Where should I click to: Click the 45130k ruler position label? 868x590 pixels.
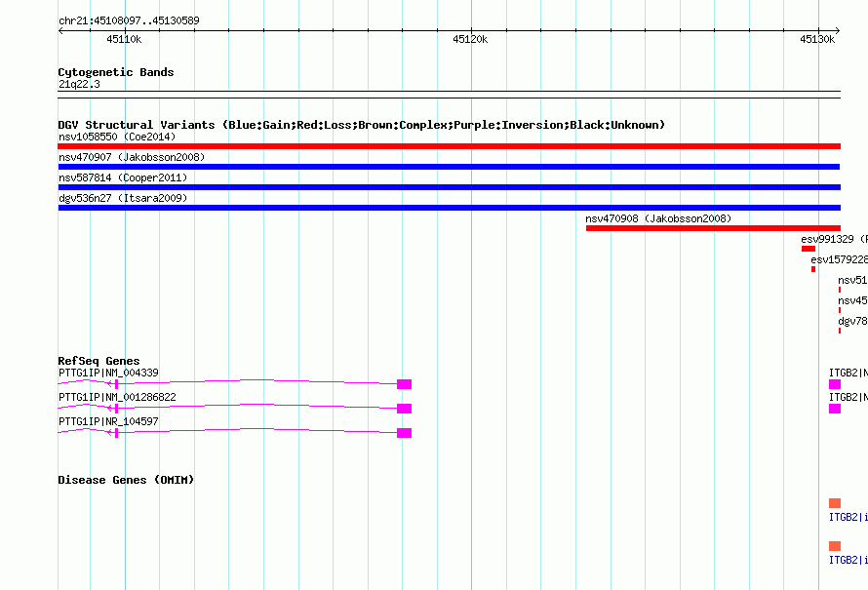pyautogui.click(x=817, y=39)
